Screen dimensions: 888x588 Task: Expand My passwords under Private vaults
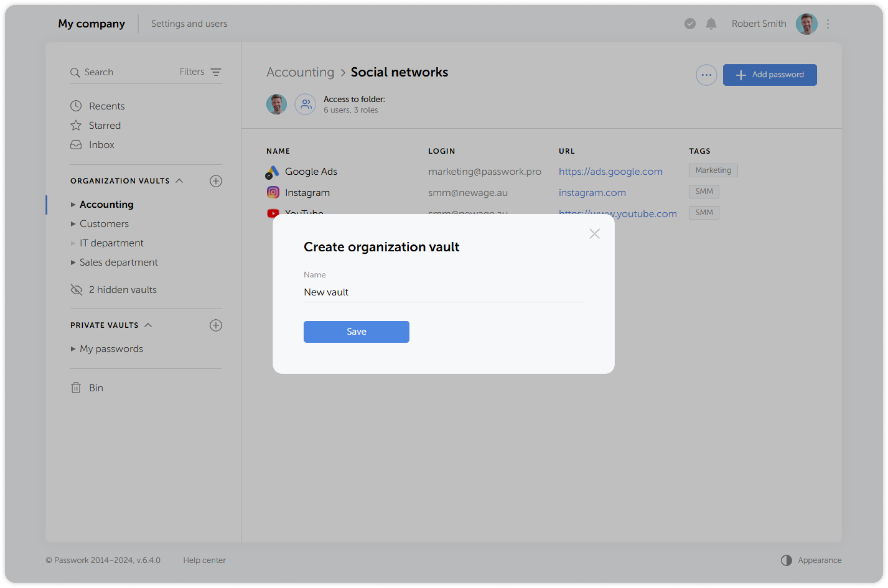(x=73, y=349)
